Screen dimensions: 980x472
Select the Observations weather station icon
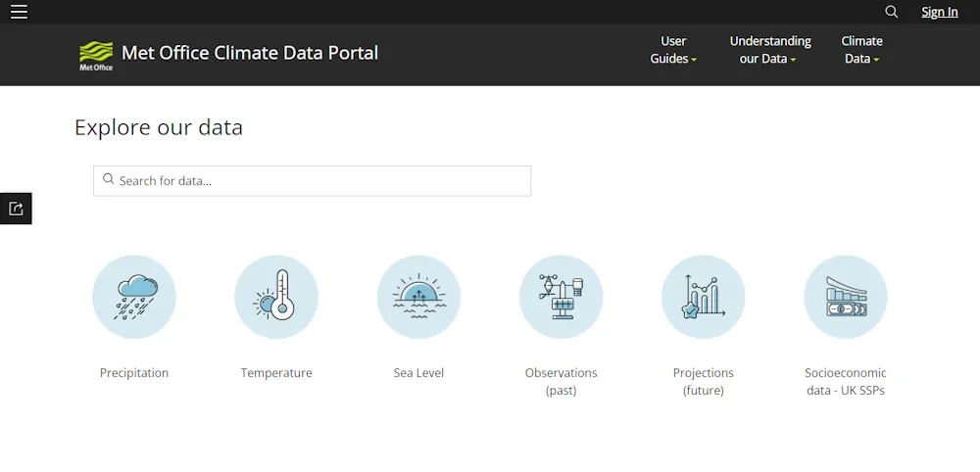[562, 297]
